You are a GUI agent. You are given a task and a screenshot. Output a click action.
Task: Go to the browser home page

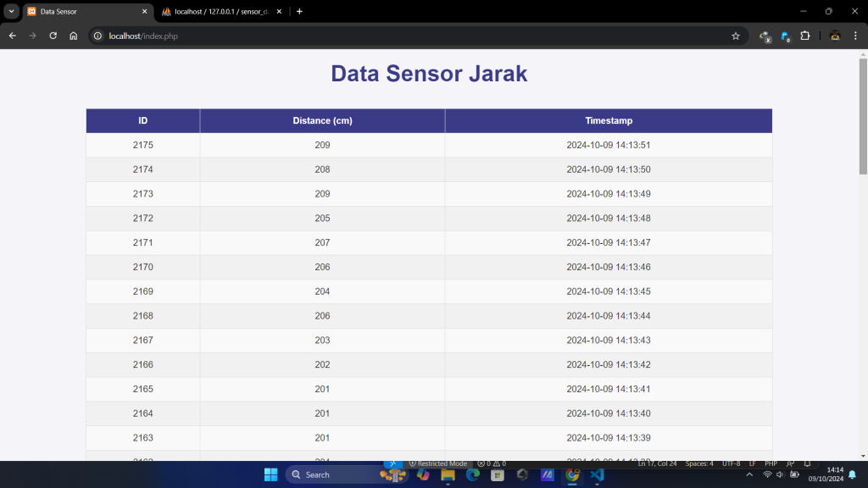(x=74, y=36)
